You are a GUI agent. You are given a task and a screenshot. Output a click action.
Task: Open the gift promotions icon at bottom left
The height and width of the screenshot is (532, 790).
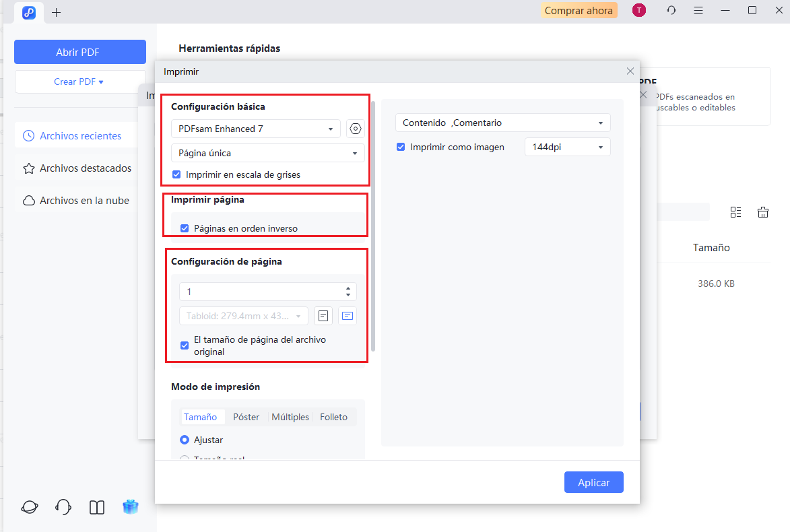tap(131, 506)
